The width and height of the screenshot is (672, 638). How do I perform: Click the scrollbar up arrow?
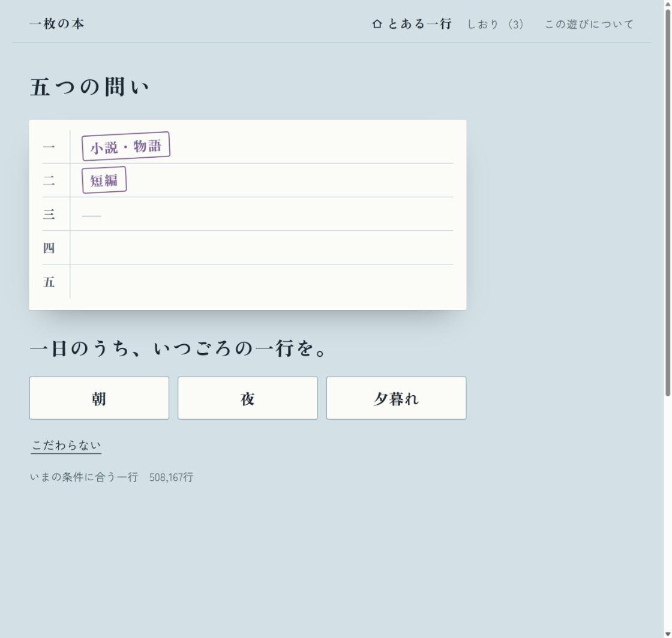click(x=668, y=4)
